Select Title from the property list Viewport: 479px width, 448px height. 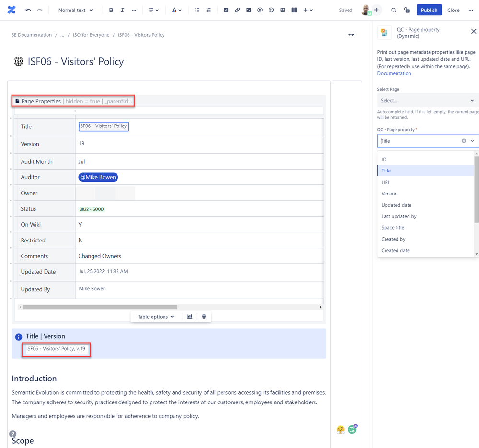pos(426,171)
